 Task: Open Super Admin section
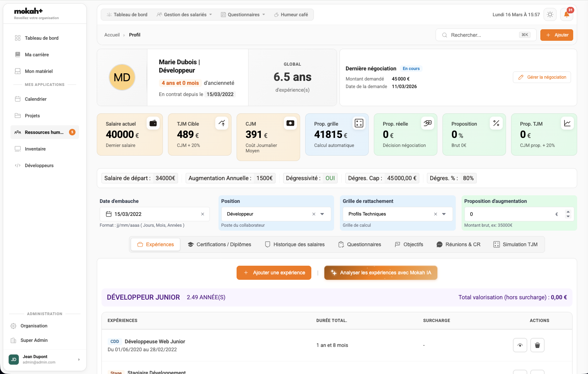tap(45, 340)
